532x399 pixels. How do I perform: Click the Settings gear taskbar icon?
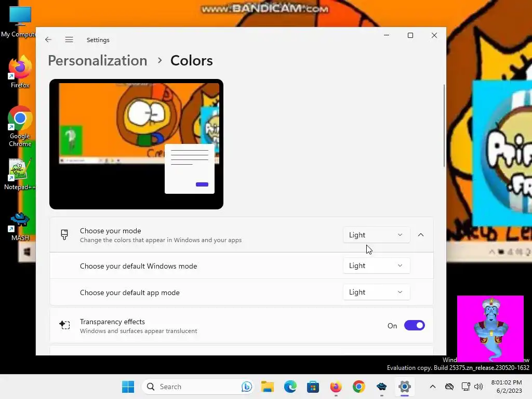pos(404,387)
